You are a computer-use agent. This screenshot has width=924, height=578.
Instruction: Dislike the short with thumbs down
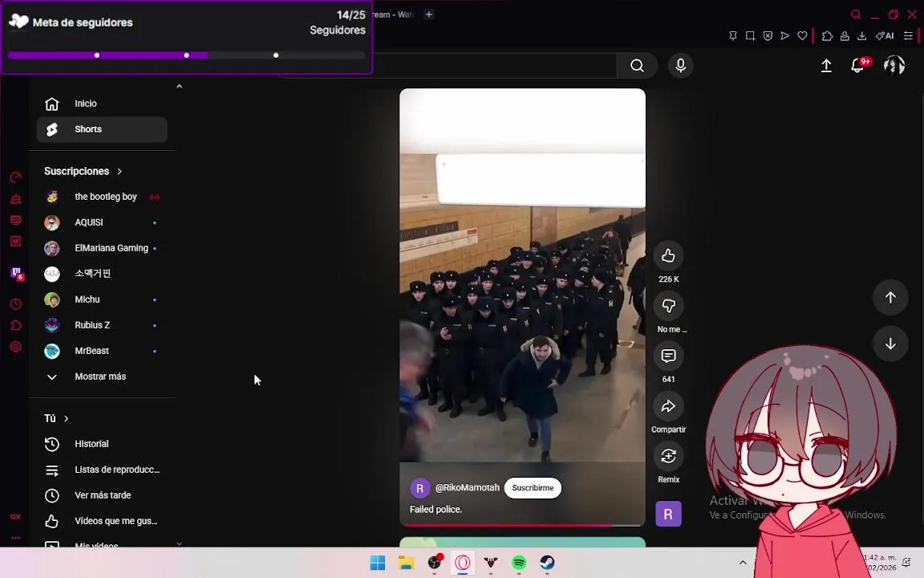click(x=668, y=306)
